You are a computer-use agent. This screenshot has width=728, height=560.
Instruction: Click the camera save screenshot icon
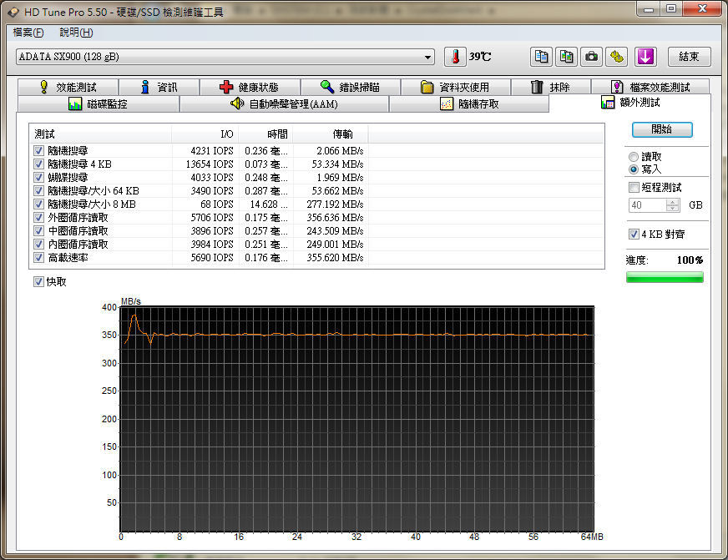pos(591,57)
